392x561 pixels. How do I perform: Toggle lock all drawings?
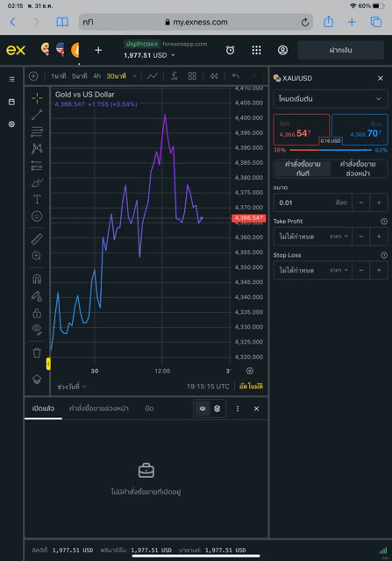(37, 313)
